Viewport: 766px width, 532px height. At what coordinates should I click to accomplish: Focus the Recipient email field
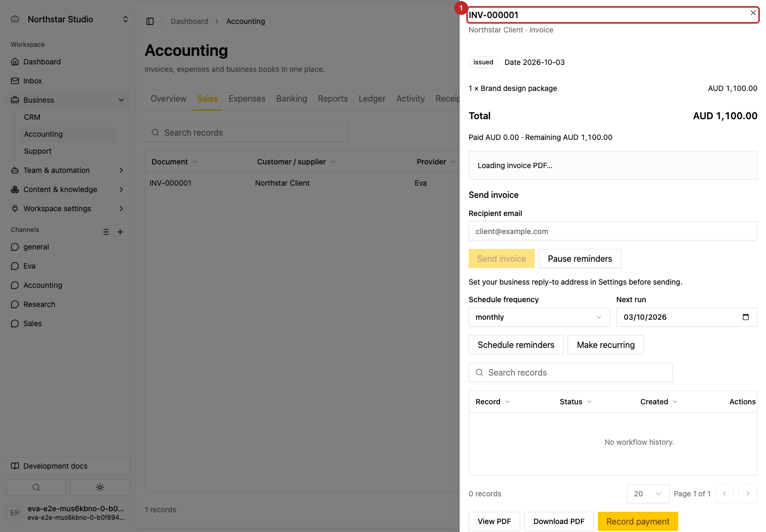(x=613, y=231)
